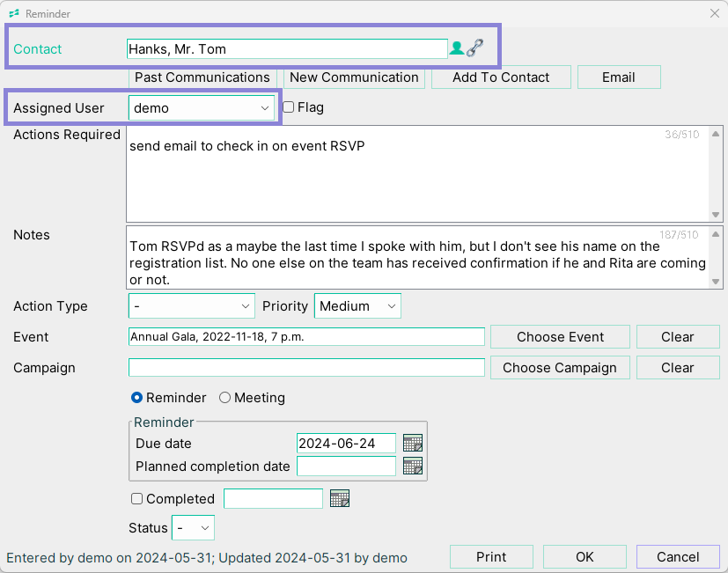Click into the Actions Required text area

pyautogui.click(x=418, y=173)
